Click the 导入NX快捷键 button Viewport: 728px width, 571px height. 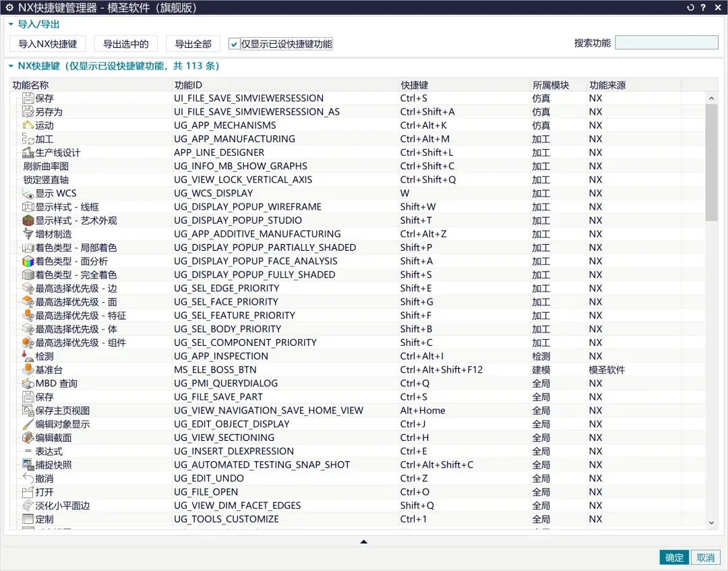pyautogui.click(x=47, y=44)
